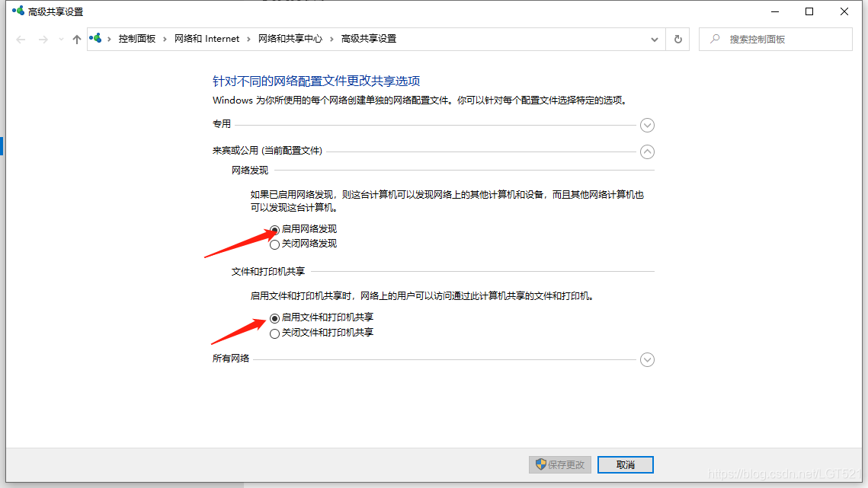Go back with the back arrow
Screen dimensions: 868x488
21,40
